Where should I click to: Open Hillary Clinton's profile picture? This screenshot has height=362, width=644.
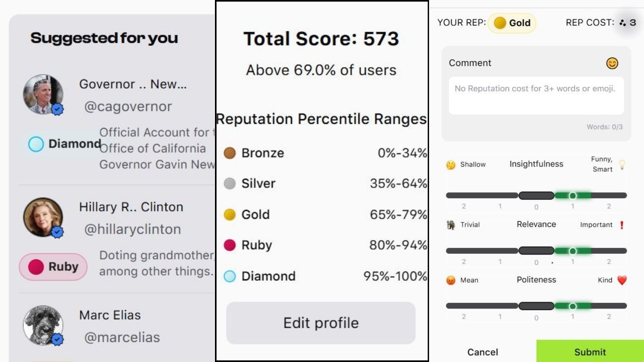(43, 217)
